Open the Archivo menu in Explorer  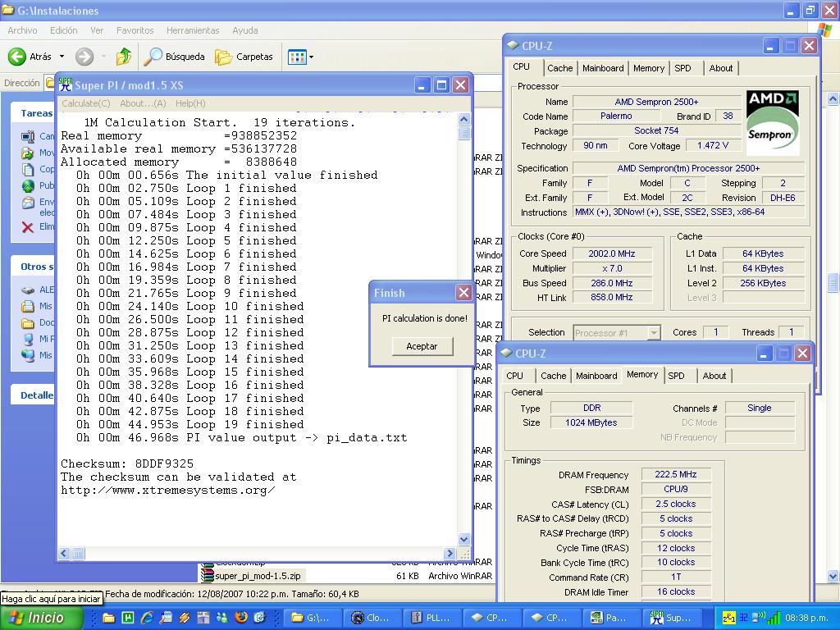pos(22,30)
